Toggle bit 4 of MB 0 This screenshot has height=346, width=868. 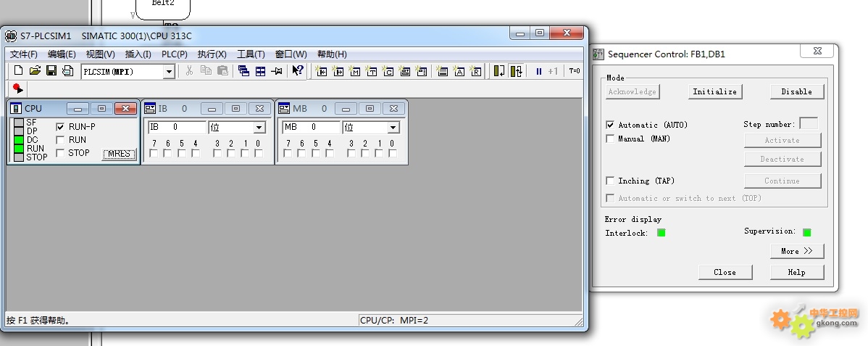tap(330, 153)
